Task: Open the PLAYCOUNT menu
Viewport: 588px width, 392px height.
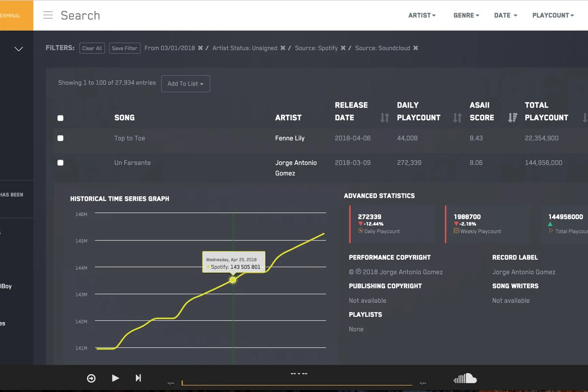Action: pyautogui.click(x=553, y=15)
